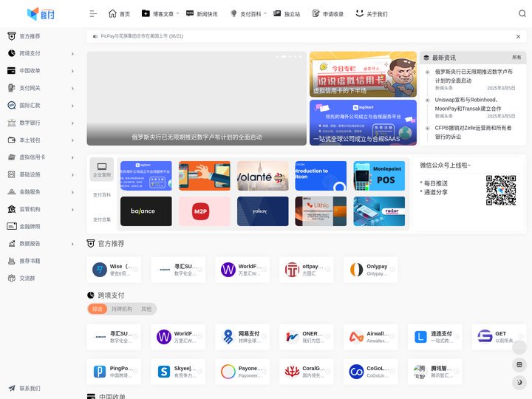532x399 pixels.
Task: Switch to 综合 filter tab
Action: tap(98, 309)
